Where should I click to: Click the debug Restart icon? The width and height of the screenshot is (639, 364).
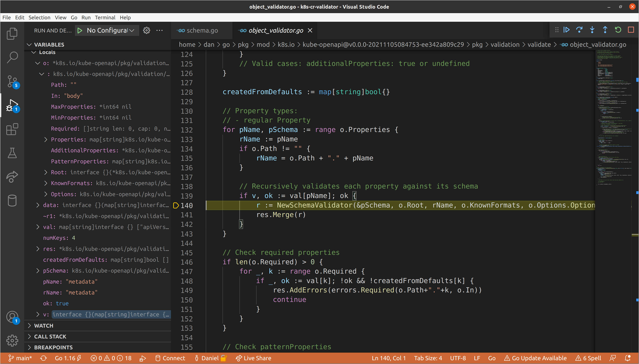pos(618,30)
